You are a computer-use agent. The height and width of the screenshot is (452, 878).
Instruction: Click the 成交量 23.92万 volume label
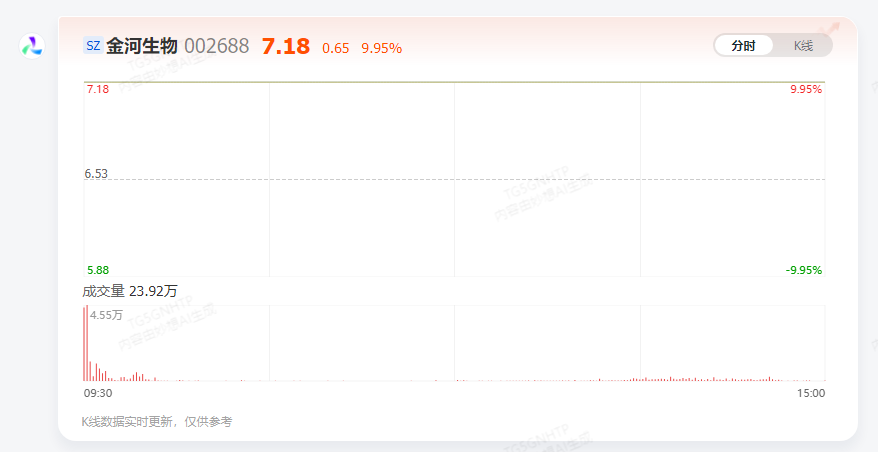130,291
